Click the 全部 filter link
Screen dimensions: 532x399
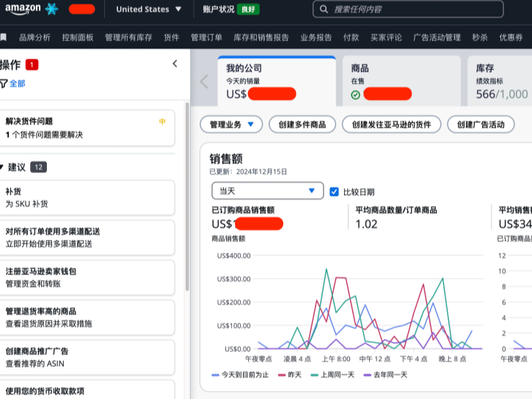[18, 84]
